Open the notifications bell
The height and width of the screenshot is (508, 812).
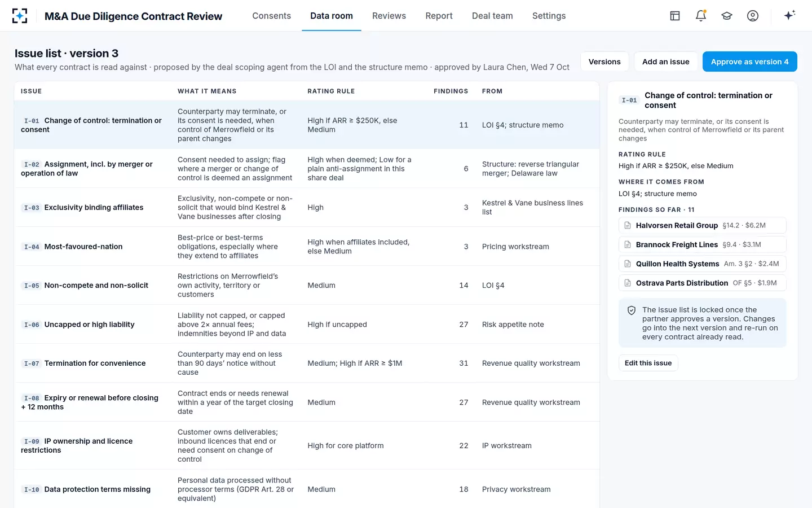click(701, 16)
